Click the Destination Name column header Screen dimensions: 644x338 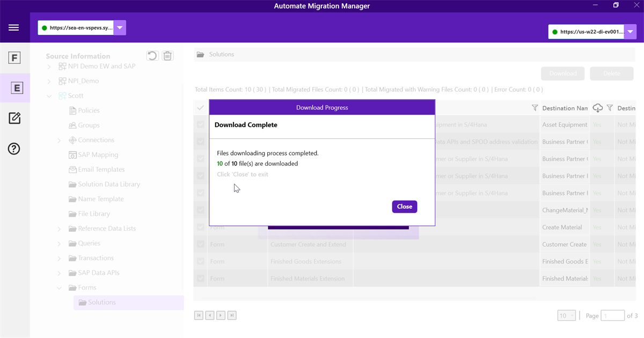(565, 108)
